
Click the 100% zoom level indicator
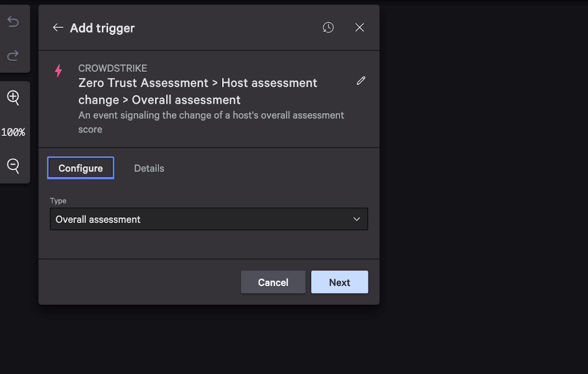pos(13,132)
